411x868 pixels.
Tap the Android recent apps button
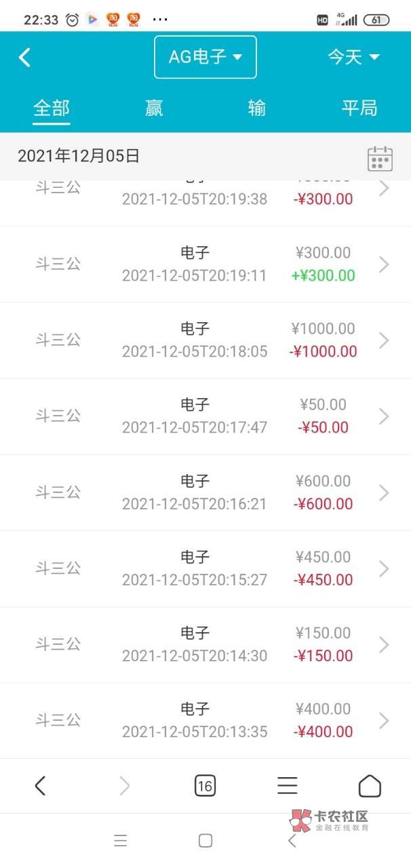(121, 841)
